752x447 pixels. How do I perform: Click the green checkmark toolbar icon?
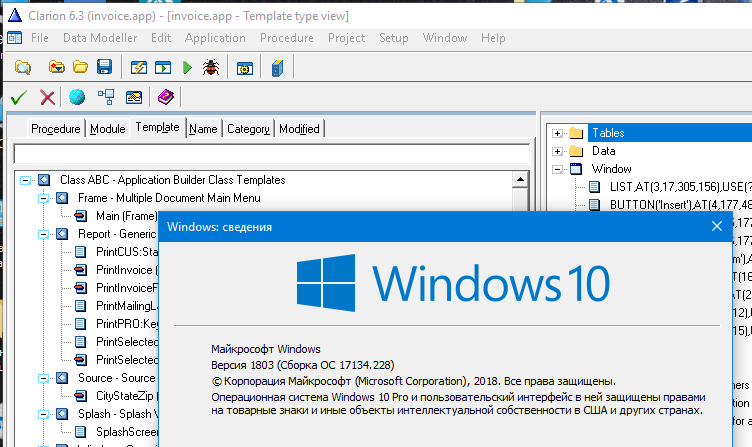click(x=18, y=97)
